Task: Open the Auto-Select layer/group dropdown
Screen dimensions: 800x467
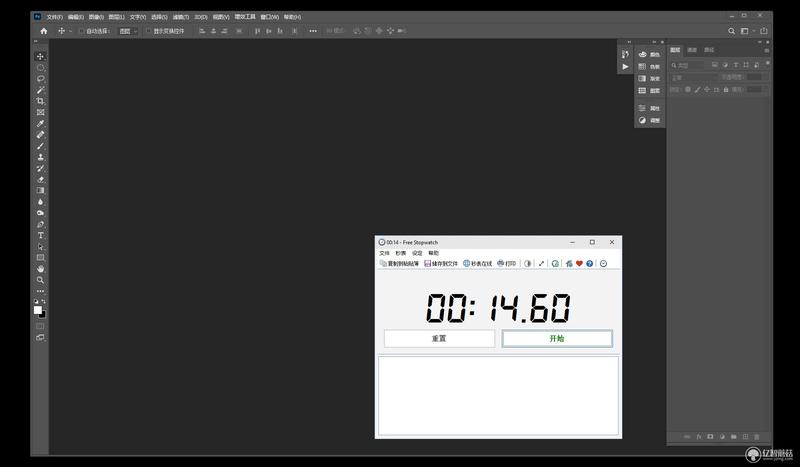Action: point(128,31)
